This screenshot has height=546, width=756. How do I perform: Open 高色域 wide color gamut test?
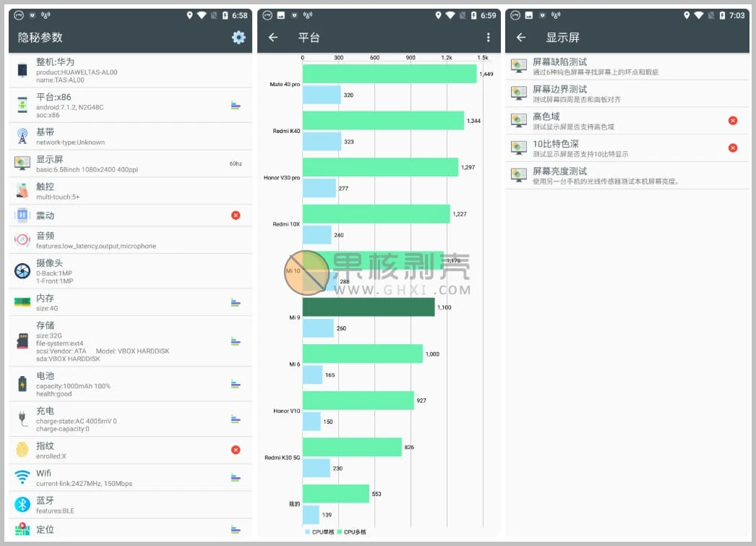[x=627, y=121]
